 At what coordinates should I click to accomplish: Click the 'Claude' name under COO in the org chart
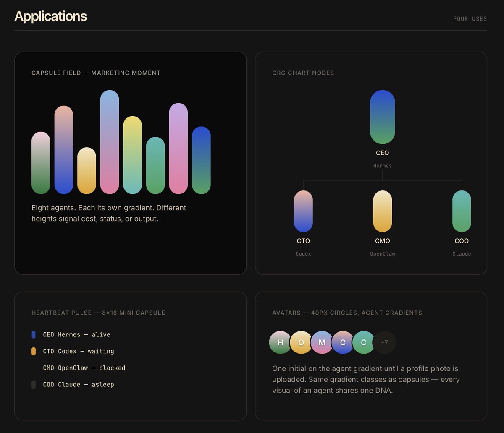462,254
